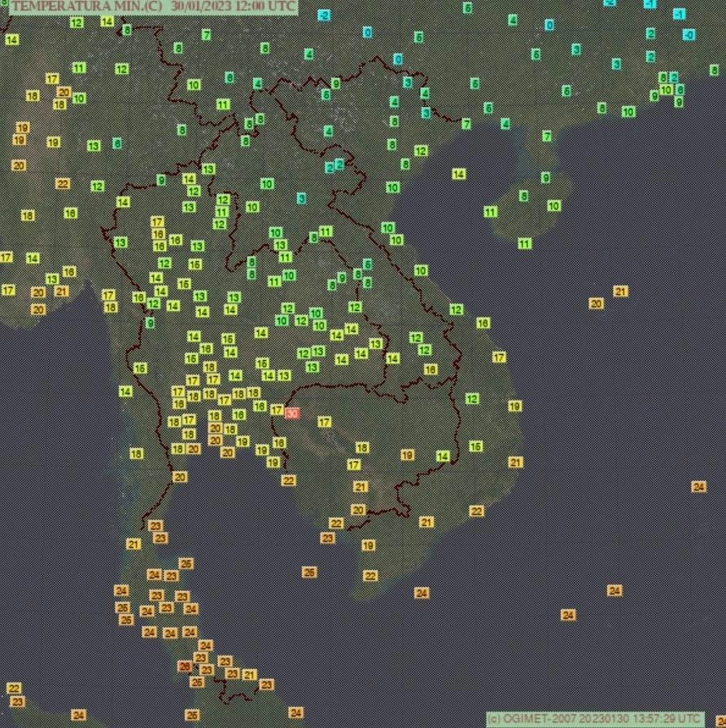Select the 22 marker south of Vietnam's tip
This screenshot has width=726, height=728.
[x=370, y=576]
